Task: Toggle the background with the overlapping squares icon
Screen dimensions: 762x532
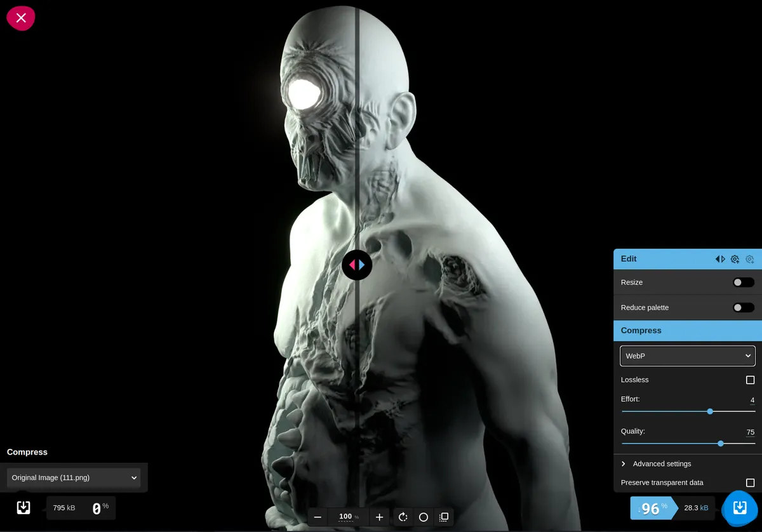Action: tap(444, 517)
